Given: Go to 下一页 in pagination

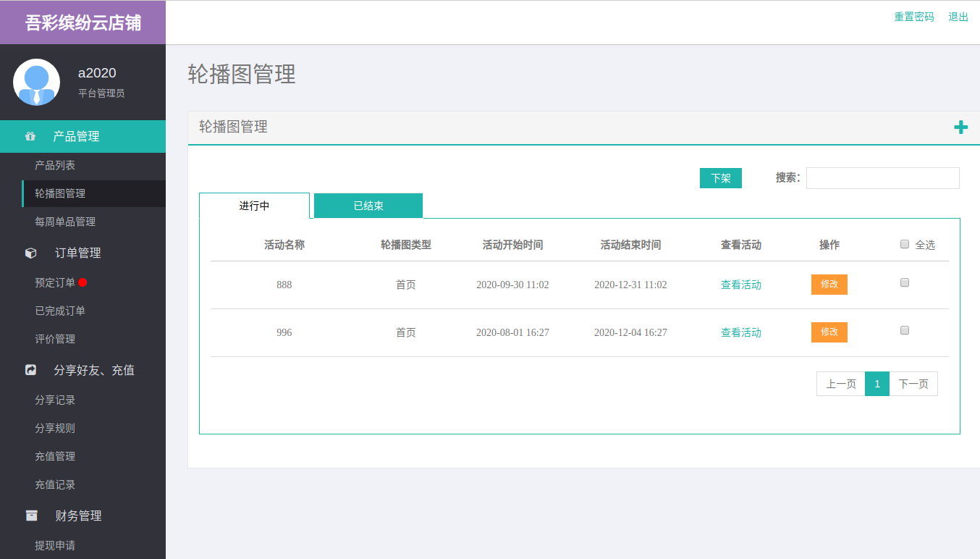Looking at the screenshot, I should 913,384.
